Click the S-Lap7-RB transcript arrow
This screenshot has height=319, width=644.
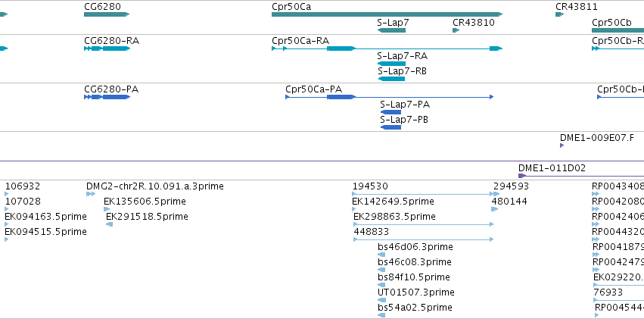391,79
